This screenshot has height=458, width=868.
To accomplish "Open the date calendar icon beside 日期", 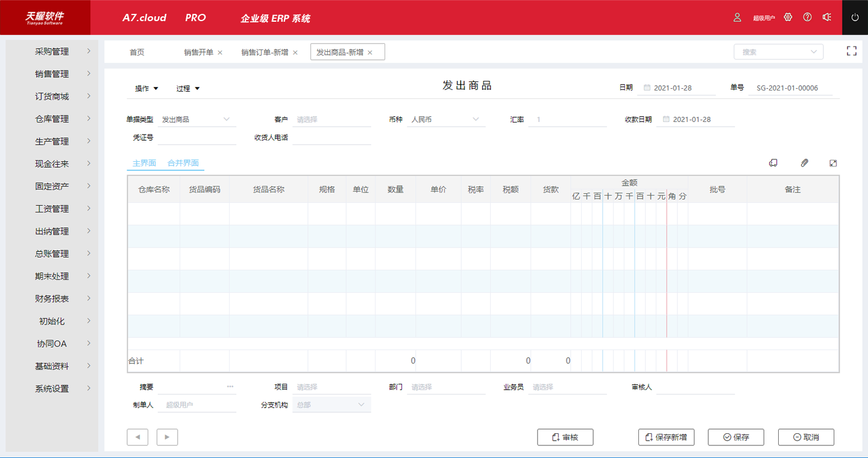I will [647, 87].
